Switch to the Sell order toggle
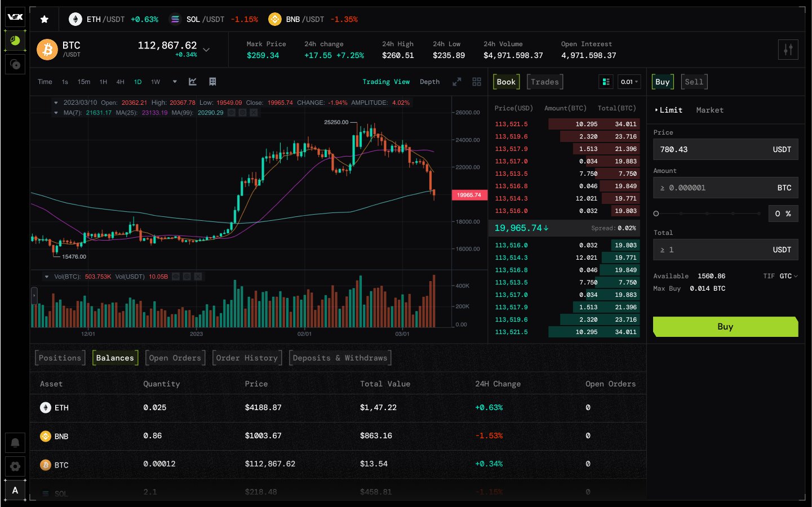 click(694, 82)
